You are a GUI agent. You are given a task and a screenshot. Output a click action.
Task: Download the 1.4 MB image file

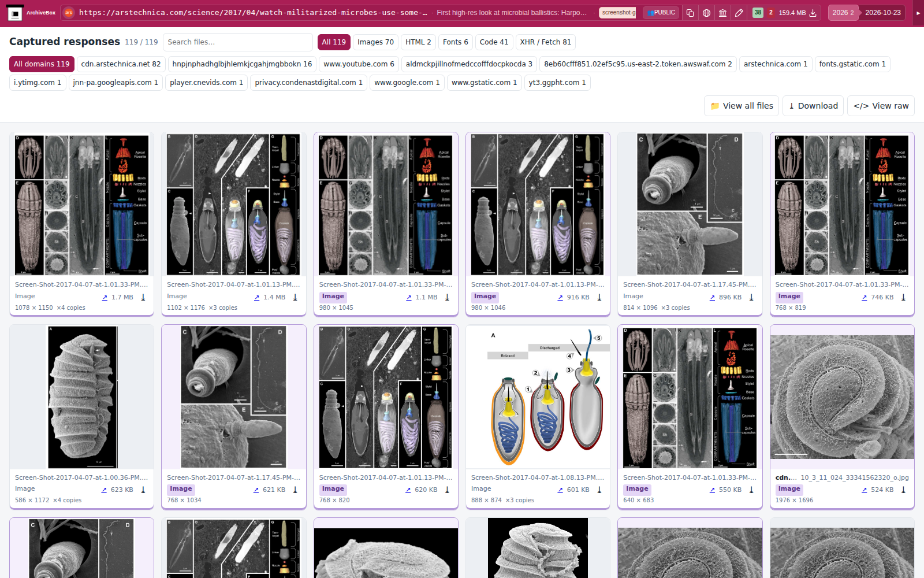pyautogui.click(x=295, y=298)
